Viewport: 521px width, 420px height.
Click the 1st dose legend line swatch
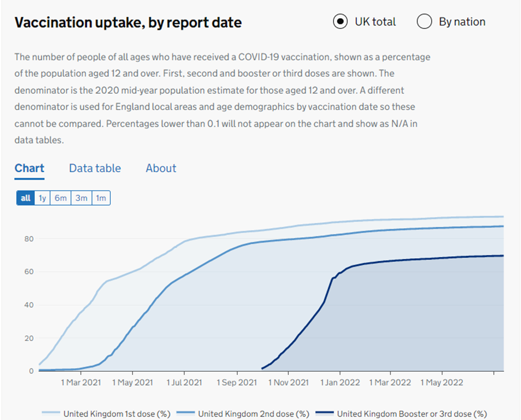point(51,413)
